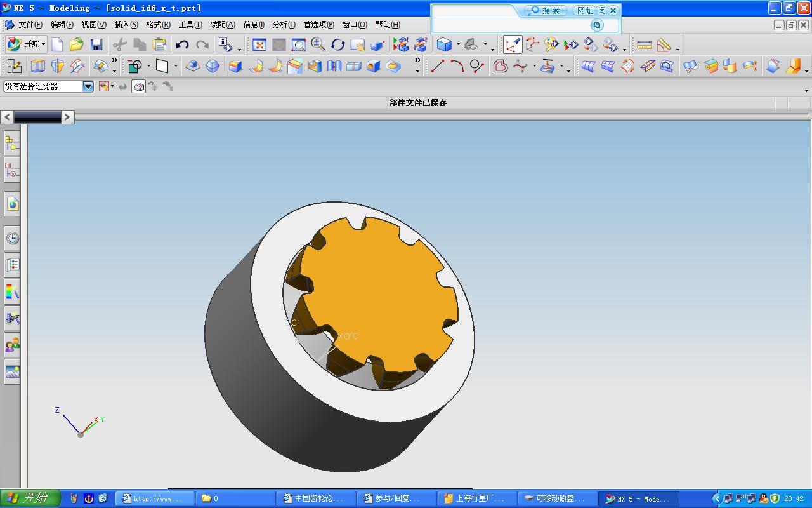812x508 pixels.
Task: Select the Extrude feature icon
Action: click(x=38, y=66)
